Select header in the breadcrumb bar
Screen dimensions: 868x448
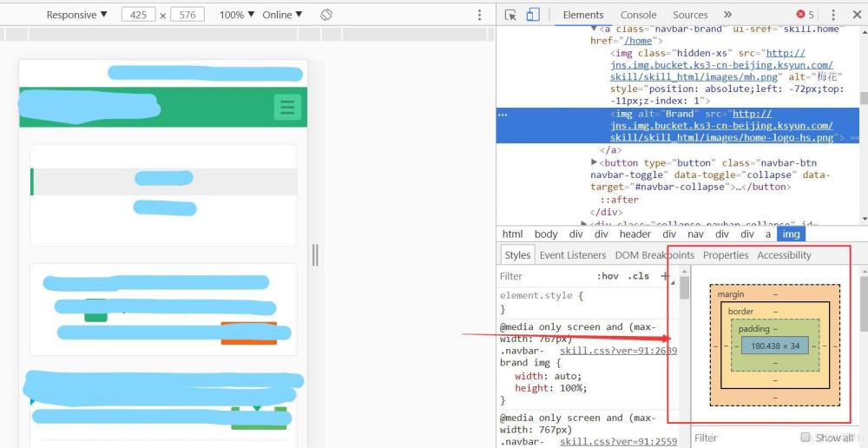click(635, 234)
